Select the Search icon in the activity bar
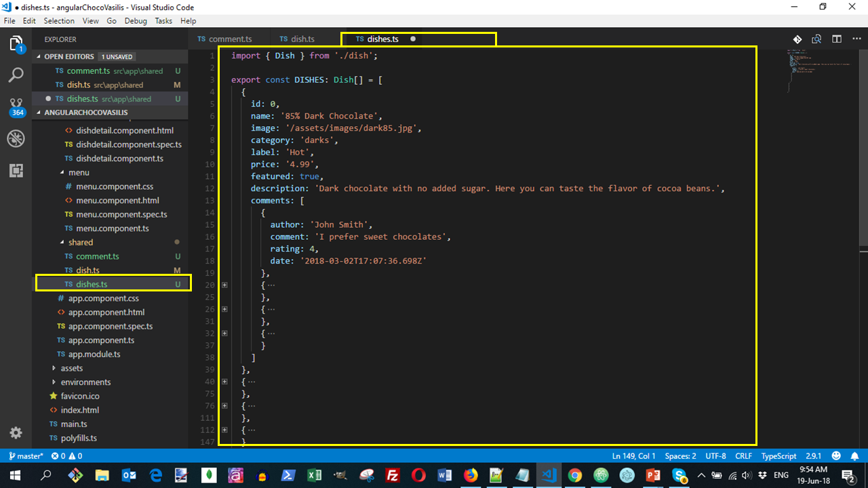The height and width of the screenshot is (488, 868). point(16,75)
